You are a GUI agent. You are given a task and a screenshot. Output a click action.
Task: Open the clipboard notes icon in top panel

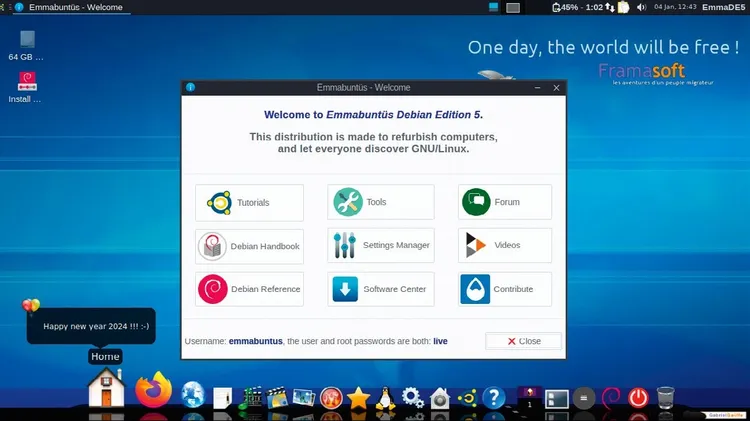(624, 7)
